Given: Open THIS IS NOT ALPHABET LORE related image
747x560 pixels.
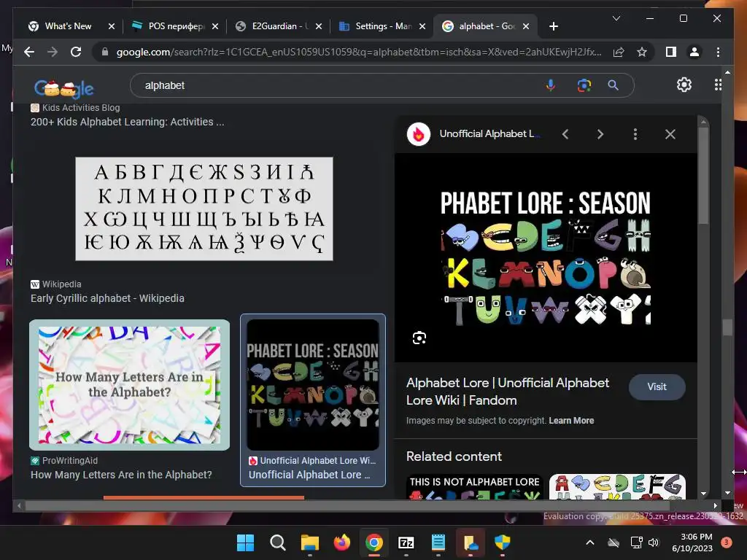Looking at the screenshot, I should 474,486.
